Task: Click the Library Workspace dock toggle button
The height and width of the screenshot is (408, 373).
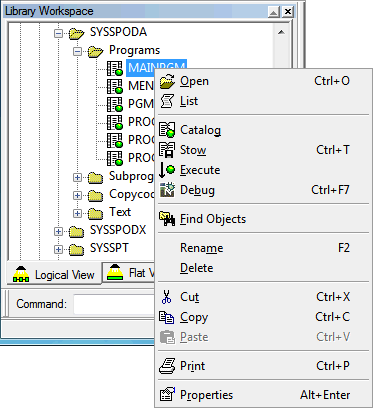Action: [x=274, y=12]
